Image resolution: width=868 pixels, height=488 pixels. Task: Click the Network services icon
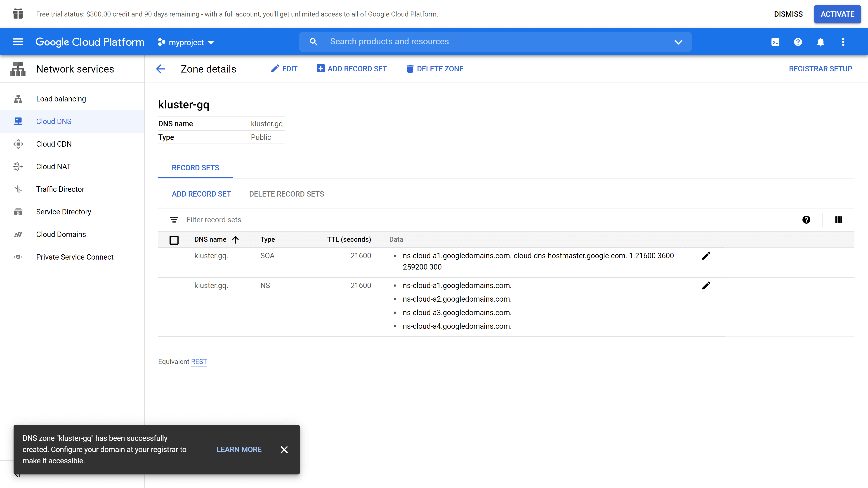[x=18, y=69]
